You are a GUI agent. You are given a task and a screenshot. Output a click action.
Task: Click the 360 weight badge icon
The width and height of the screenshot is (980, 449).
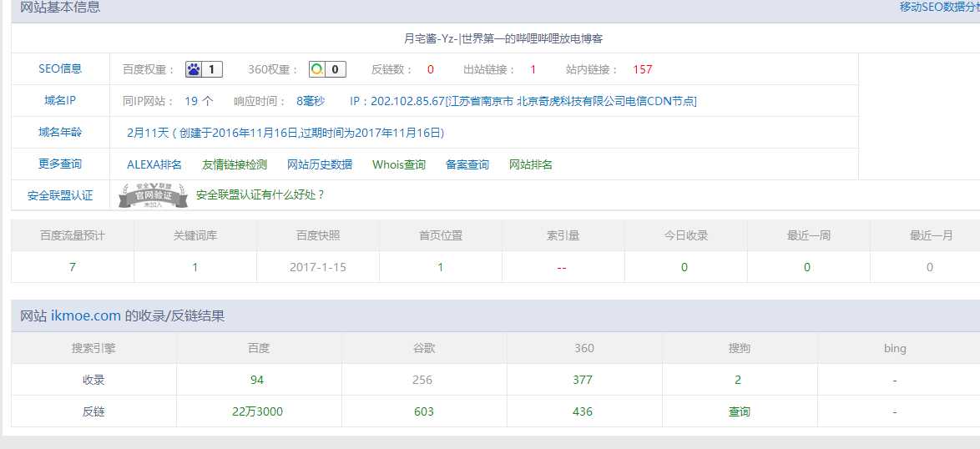pyautogui.click(x=327, y=69)
